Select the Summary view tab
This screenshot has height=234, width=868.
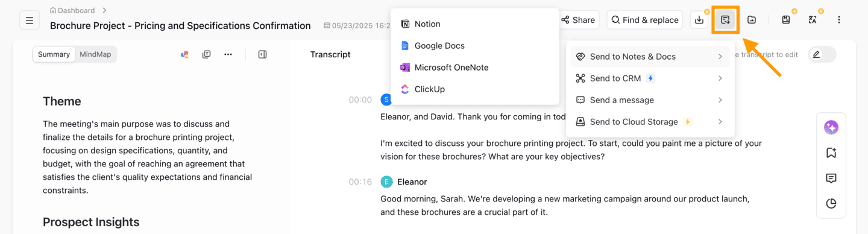(x=54, y=54)
